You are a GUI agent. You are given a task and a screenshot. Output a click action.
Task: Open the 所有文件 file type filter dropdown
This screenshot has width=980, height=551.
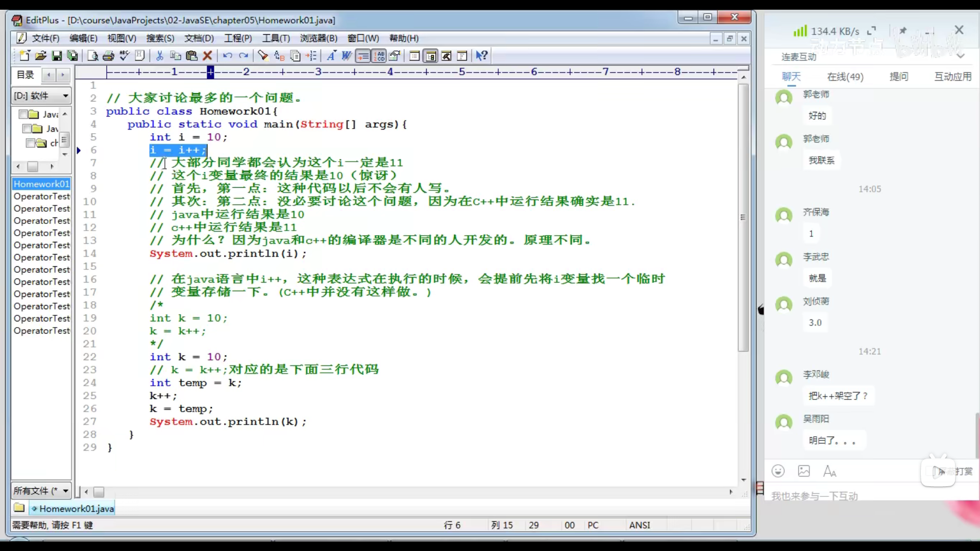65,491
